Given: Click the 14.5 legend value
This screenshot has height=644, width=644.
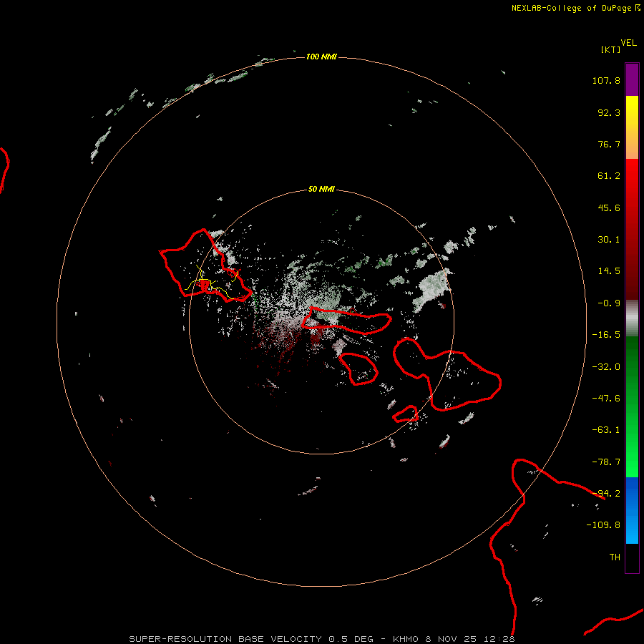Looking at the screenshot, I should (609, 271).
